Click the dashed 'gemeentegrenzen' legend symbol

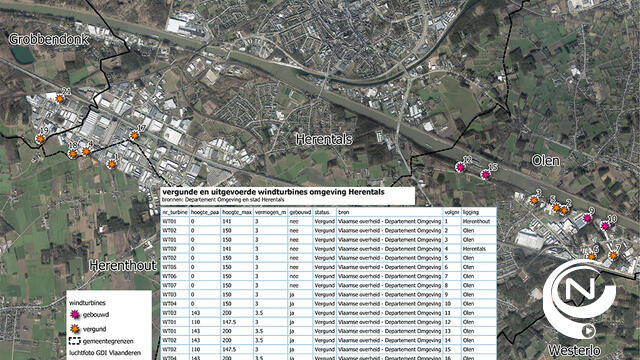tap(74, 341)
